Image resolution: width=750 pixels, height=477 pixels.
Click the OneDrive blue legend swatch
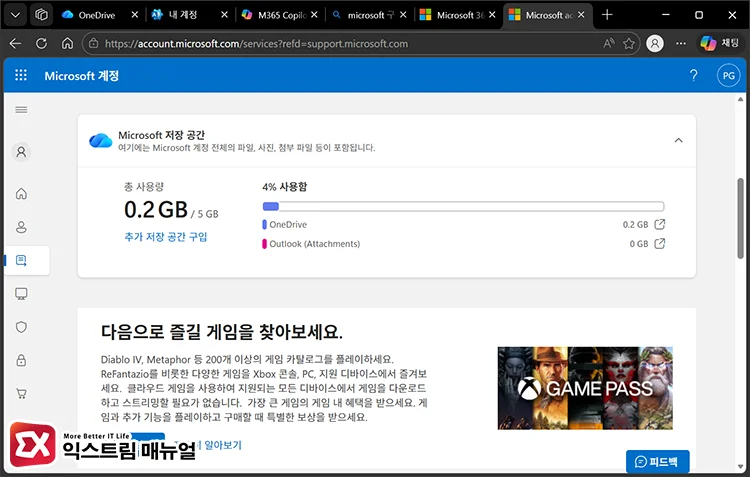[x=265, y=224]
